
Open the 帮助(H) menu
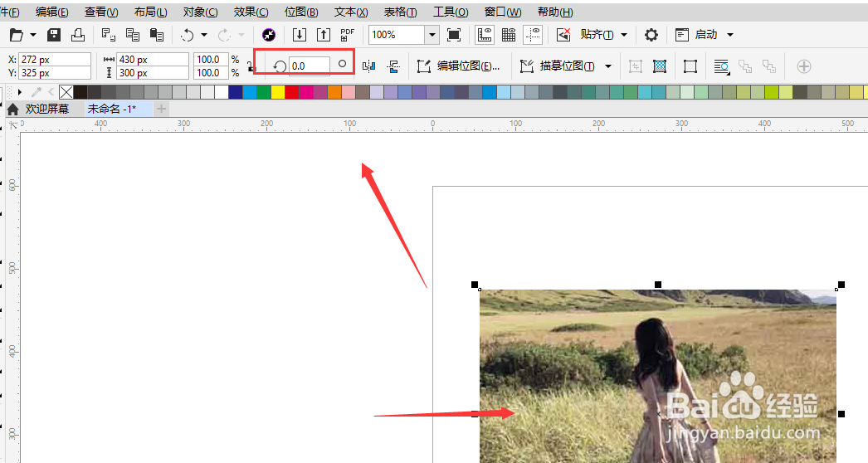tap(555, 12)
